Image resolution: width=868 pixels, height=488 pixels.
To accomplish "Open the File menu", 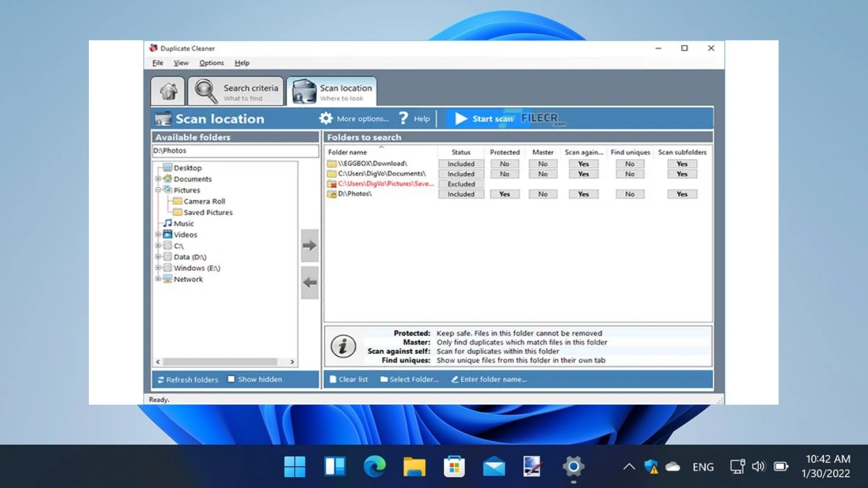I will (157, 63).
